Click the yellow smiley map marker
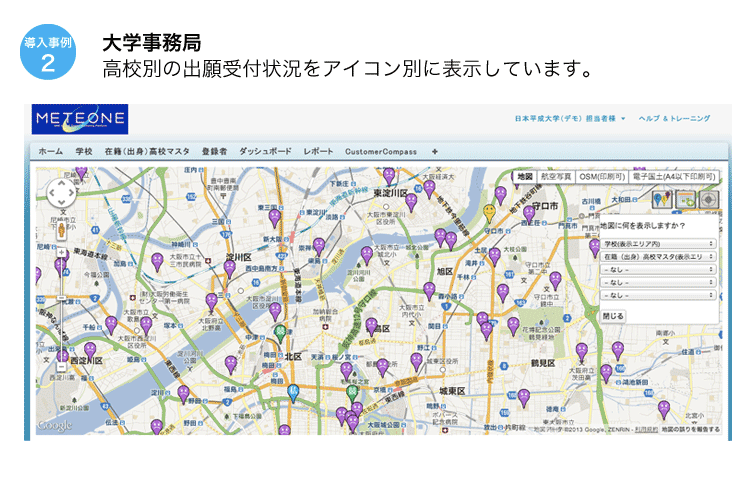This screenshot has height=500, width=750. coord(489,211)
